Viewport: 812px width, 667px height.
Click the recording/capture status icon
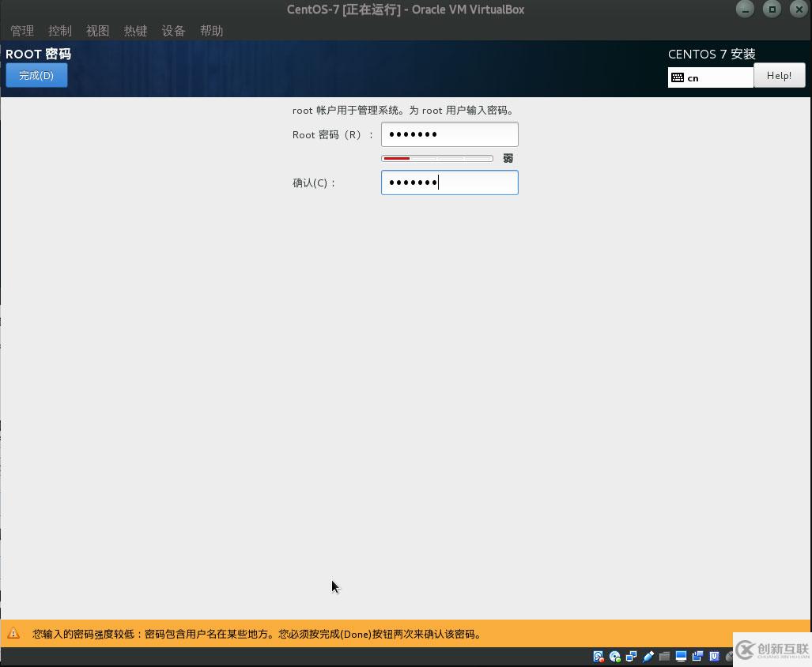pos(697,657)
